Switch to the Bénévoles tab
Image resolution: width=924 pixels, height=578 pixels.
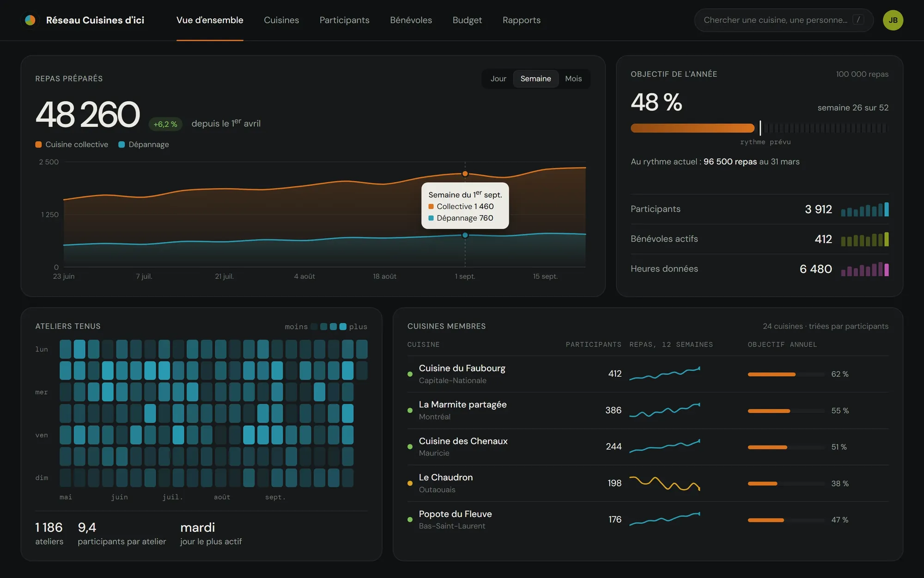[x=411, y=20]
